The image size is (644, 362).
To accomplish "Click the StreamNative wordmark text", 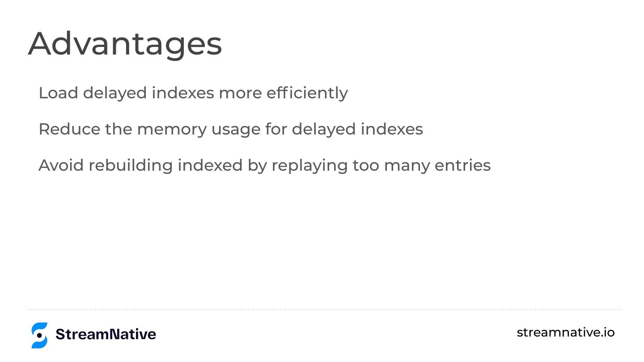I will [106, 334].
